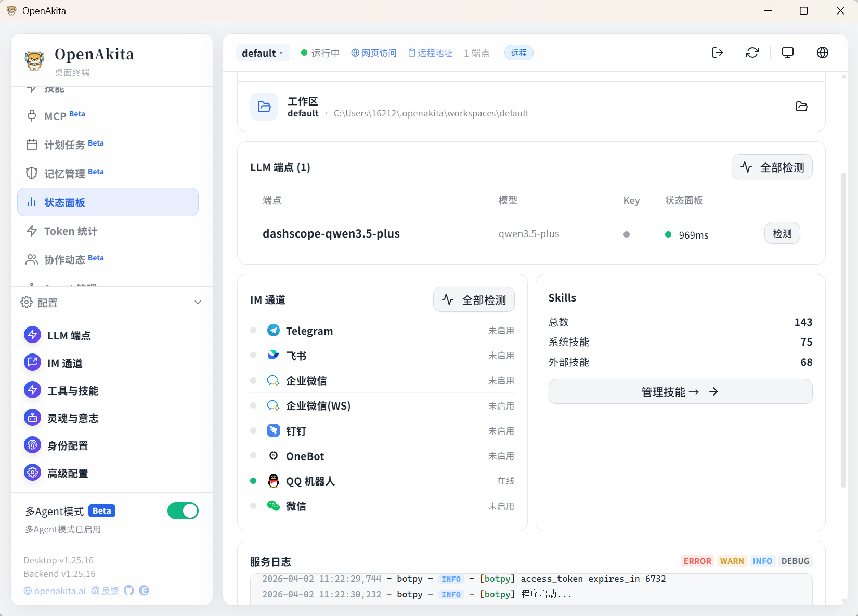Click the LLM 端点 lightning icon
Image resolution: width=858 pixels, height=616 pixels.
click(x=32, y=335)
